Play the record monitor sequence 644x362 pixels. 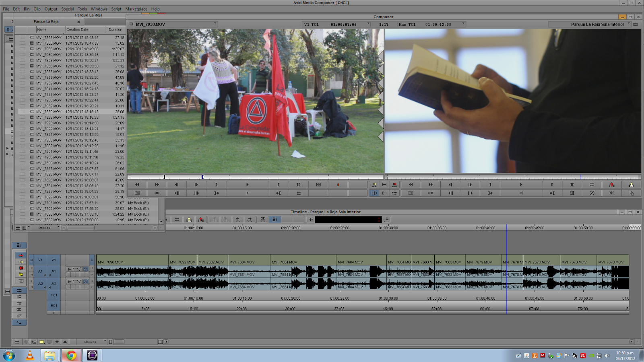tap(521, 185)
